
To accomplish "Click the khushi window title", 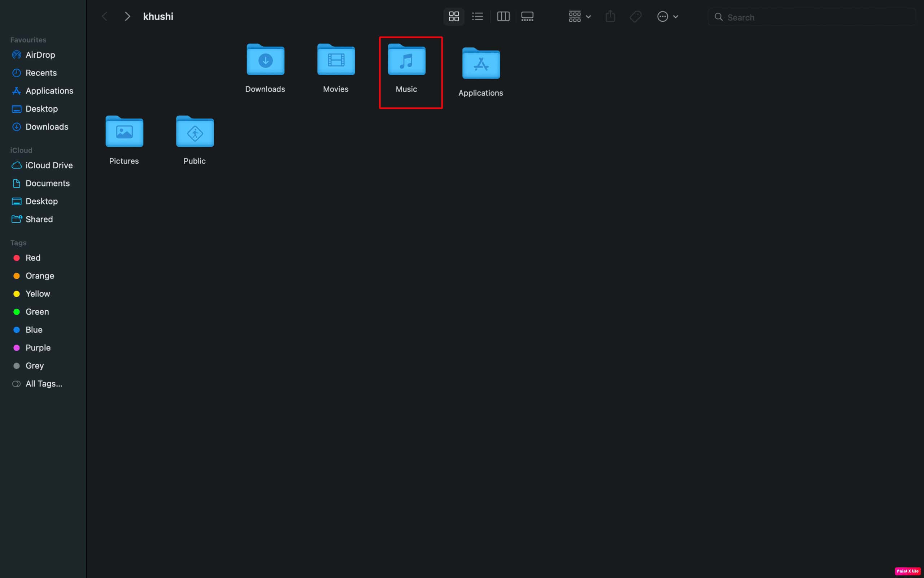I will tap(158, 17).
